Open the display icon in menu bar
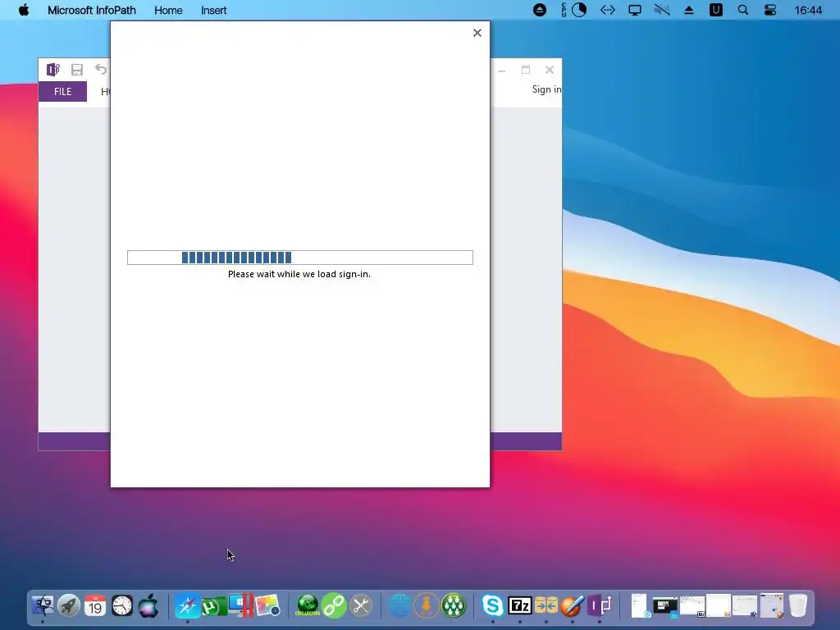The height and width of the screenshot is (630, 840). pos(635,10)
